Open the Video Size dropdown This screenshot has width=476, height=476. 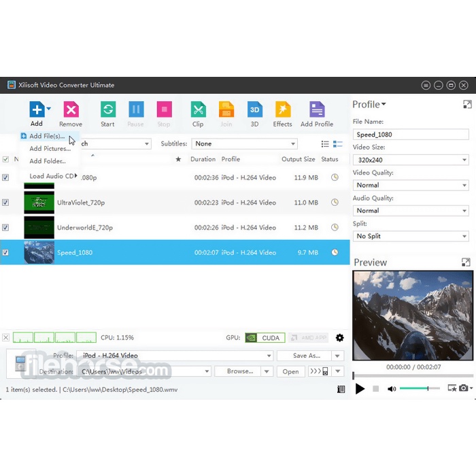411,160
